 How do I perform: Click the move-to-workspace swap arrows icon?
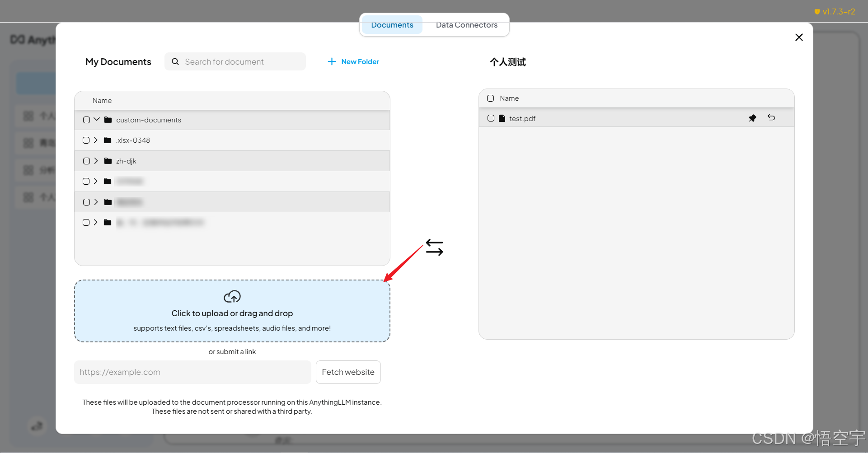(434, 248)
